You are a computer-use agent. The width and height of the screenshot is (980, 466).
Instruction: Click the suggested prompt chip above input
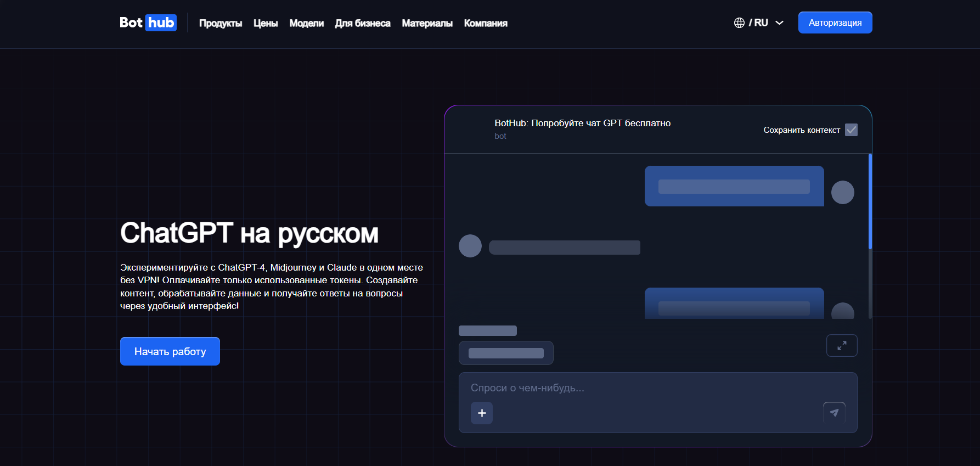coord(505,353)
